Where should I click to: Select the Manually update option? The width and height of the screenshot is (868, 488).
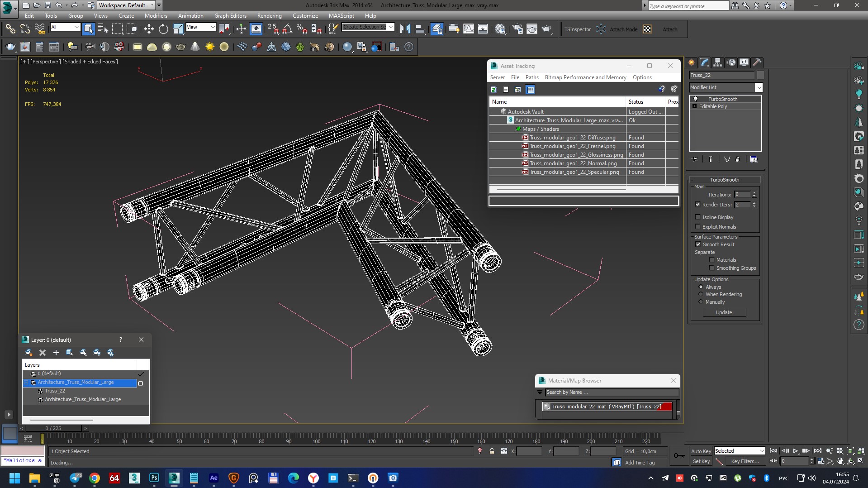coord(701,302)
